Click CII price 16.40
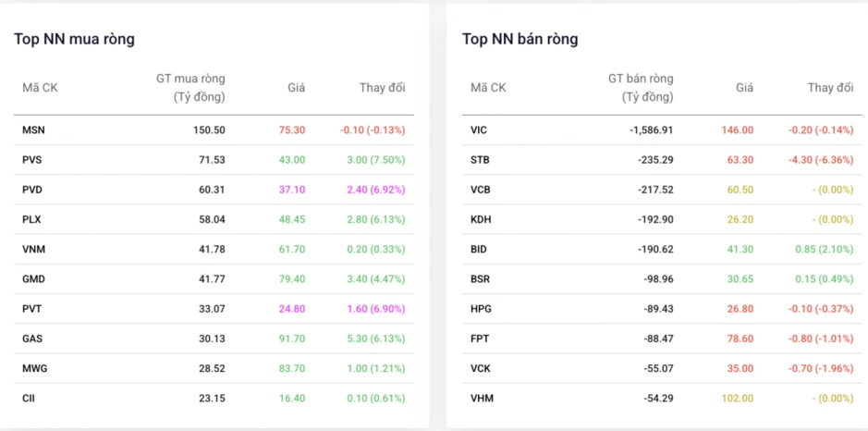 292,399
